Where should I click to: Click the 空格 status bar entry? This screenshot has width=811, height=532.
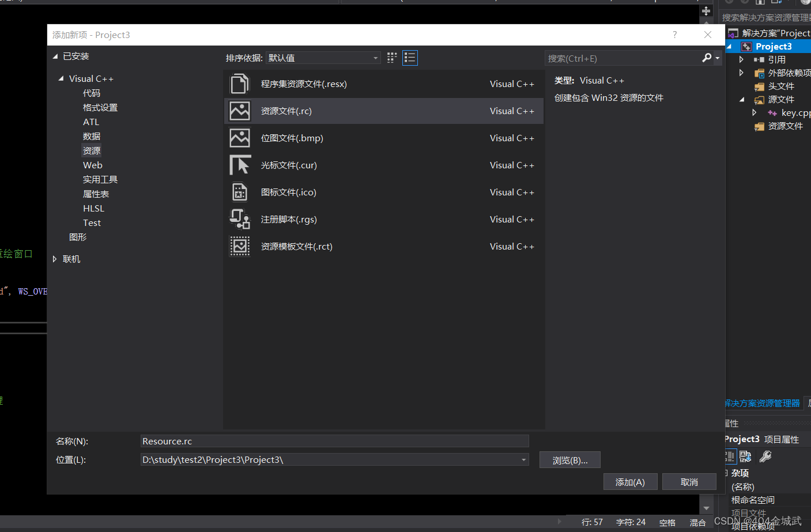click(667, 523)
